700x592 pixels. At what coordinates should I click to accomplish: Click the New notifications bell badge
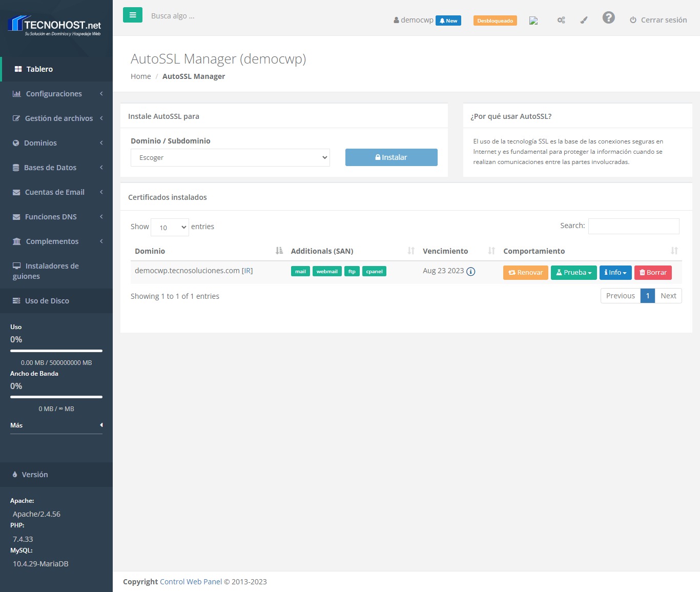pos(448,21)
